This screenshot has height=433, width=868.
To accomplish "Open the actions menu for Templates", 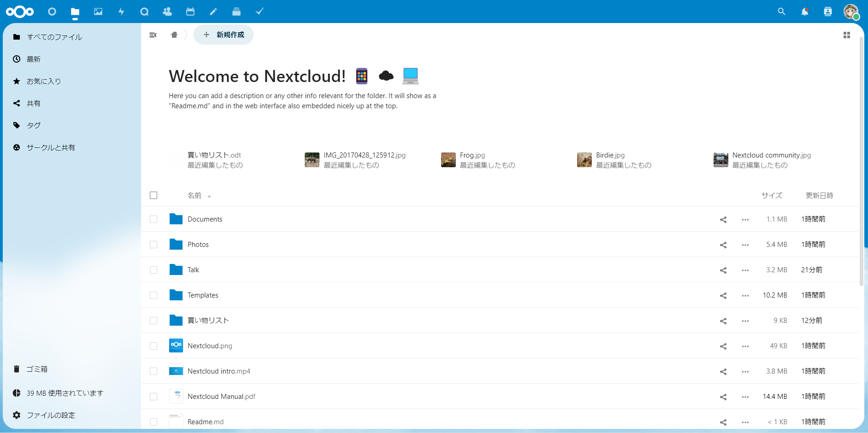I will coord(745,296).
